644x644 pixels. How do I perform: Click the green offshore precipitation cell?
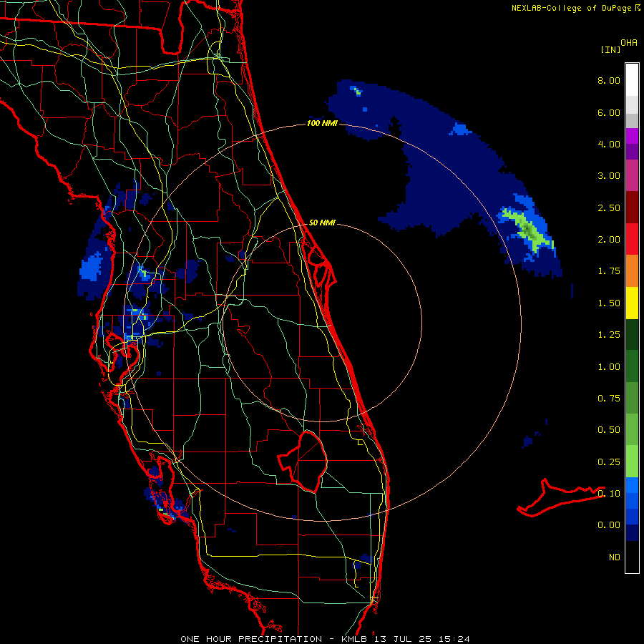click(x=528, y=230)
